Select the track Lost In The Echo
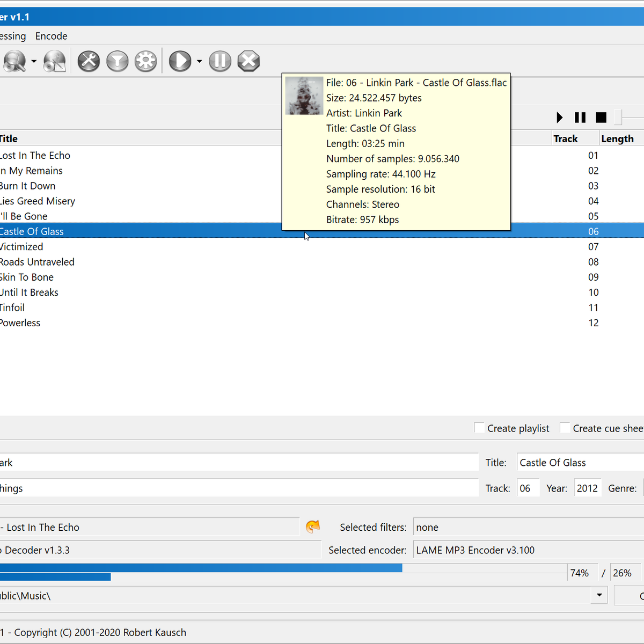This screenshot has width=644, height=644. (x=322, y=156)
